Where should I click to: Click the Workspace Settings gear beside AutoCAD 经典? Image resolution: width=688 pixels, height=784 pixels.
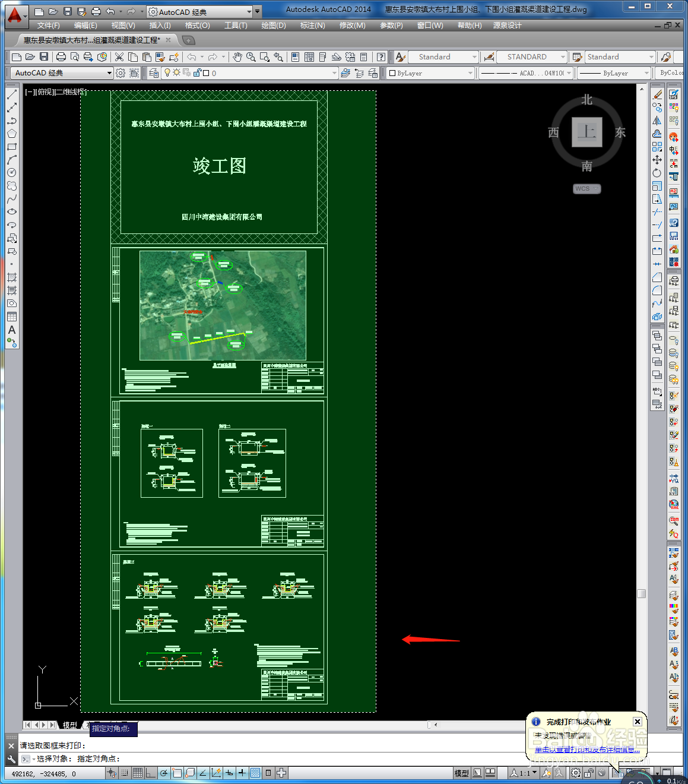[121, 73]
